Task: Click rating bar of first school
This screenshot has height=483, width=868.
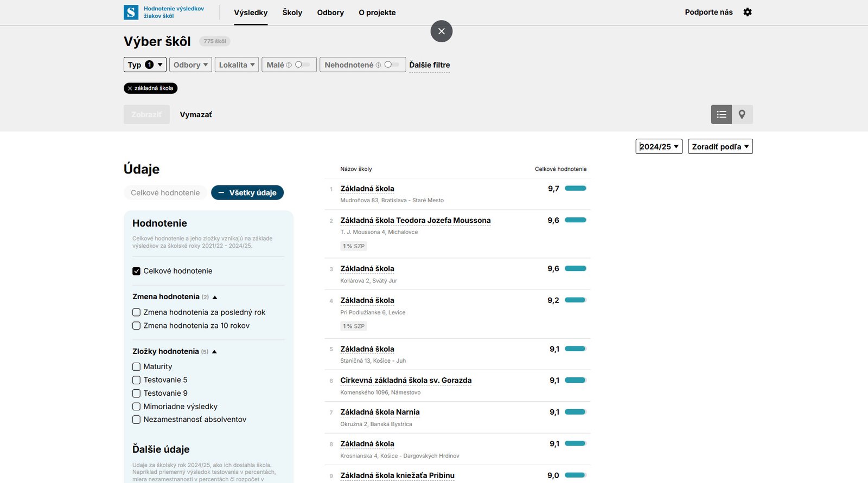Action: pos(575,189)
